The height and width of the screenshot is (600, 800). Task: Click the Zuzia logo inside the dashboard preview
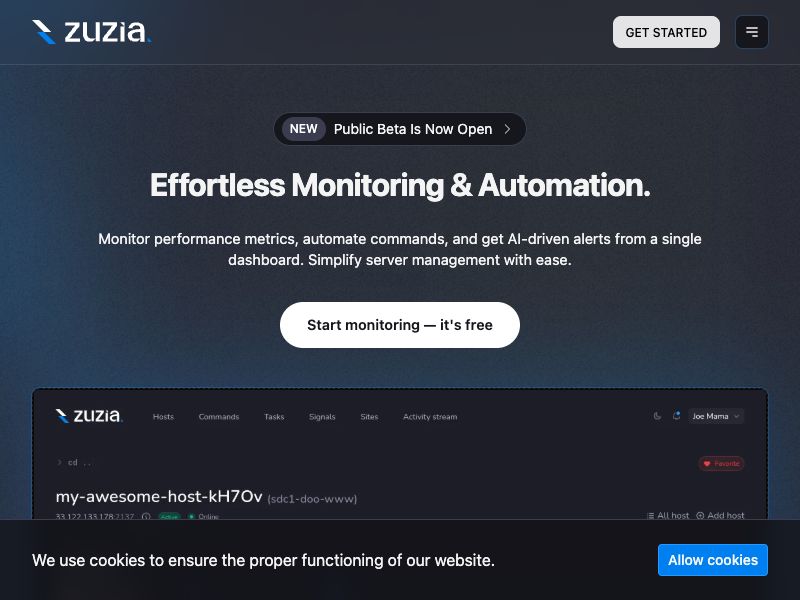click(x=88, y=416)
